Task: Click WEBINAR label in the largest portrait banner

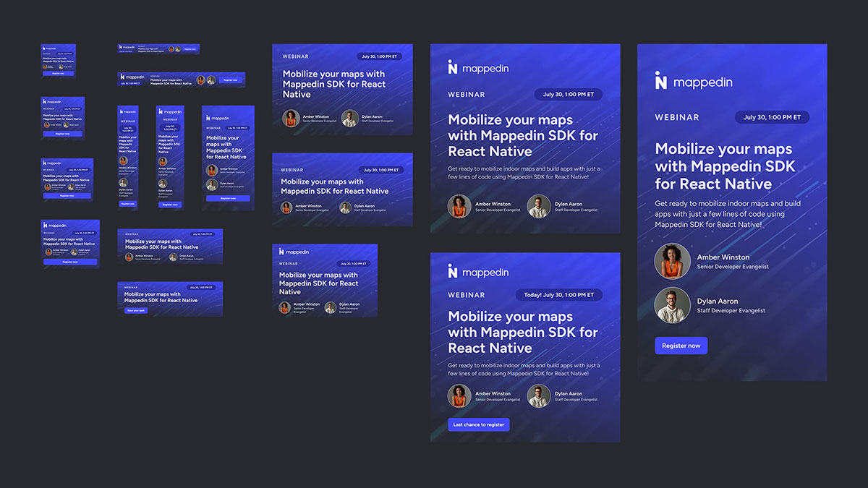Action: click(677, 117)
